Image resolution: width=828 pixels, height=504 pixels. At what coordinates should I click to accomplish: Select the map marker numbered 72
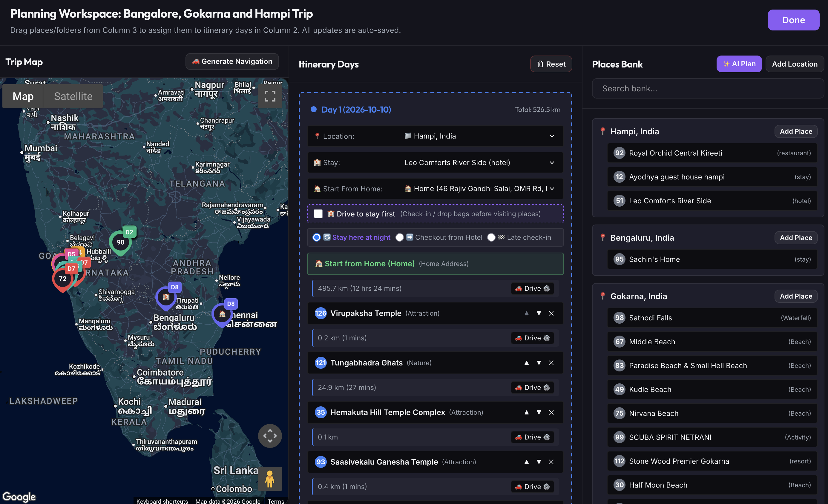click(62, 279)
